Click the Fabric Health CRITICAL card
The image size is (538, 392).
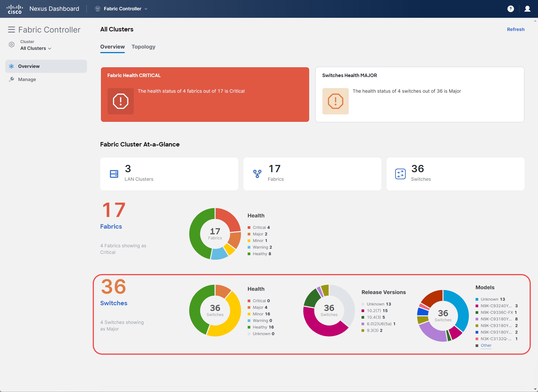pos(205,94)
